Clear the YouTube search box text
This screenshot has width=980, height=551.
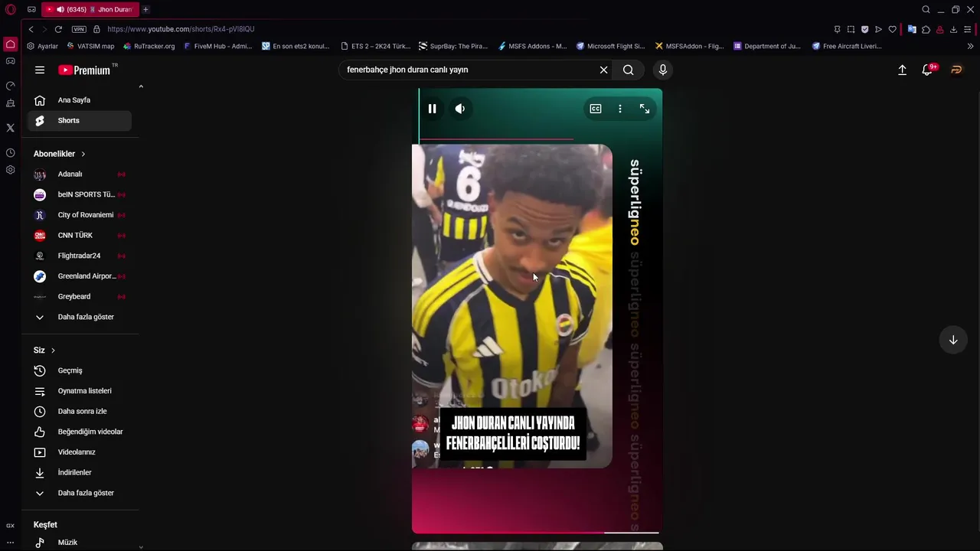(603, 70)
